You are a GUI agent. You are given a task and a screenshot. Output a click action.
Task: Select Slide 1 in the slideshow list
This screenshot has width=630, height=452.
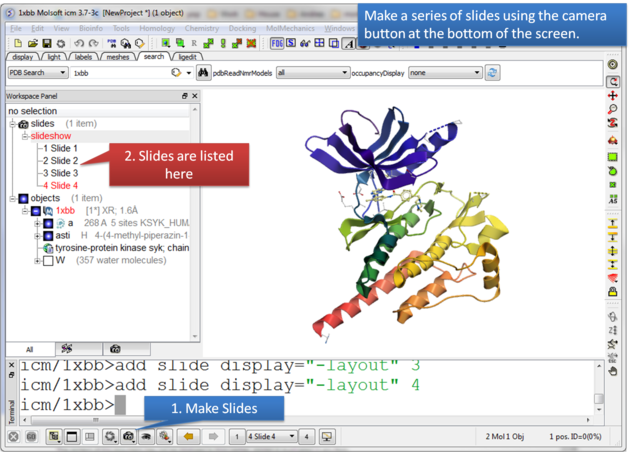pos(60,148)
